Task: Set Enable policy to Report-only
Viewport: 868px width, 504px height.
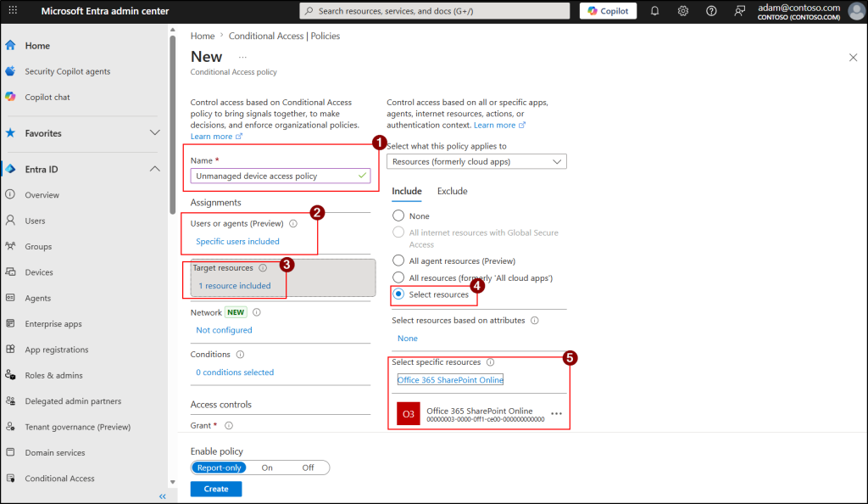Action: pos(219,468)
